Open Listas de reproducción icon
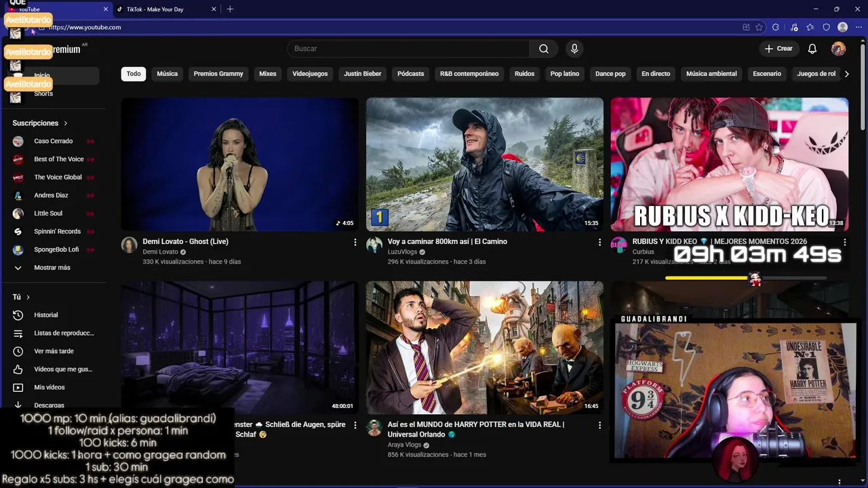Image resolution: width=868 pixels, height=488 pixels. (x=18, y=333)
